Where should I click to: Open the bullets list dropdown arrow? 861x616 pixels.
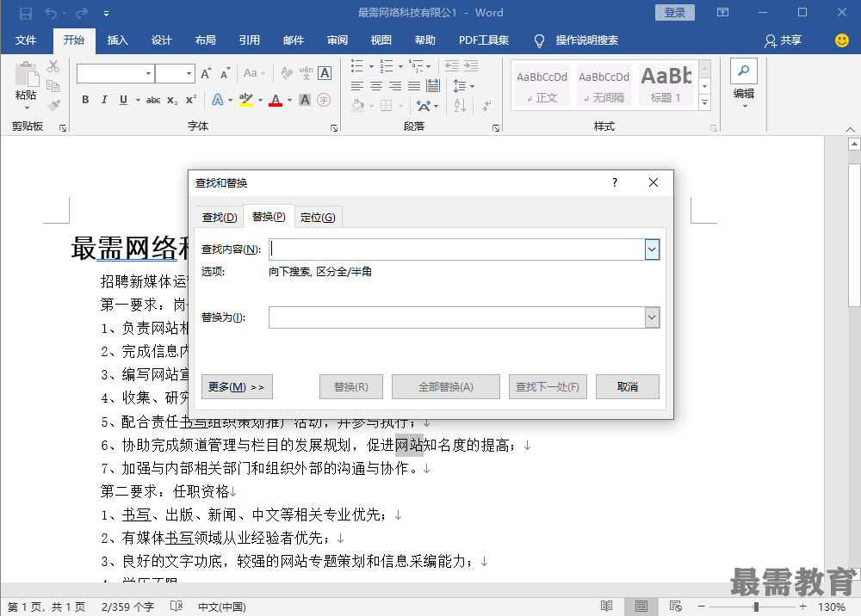(371, 67)
